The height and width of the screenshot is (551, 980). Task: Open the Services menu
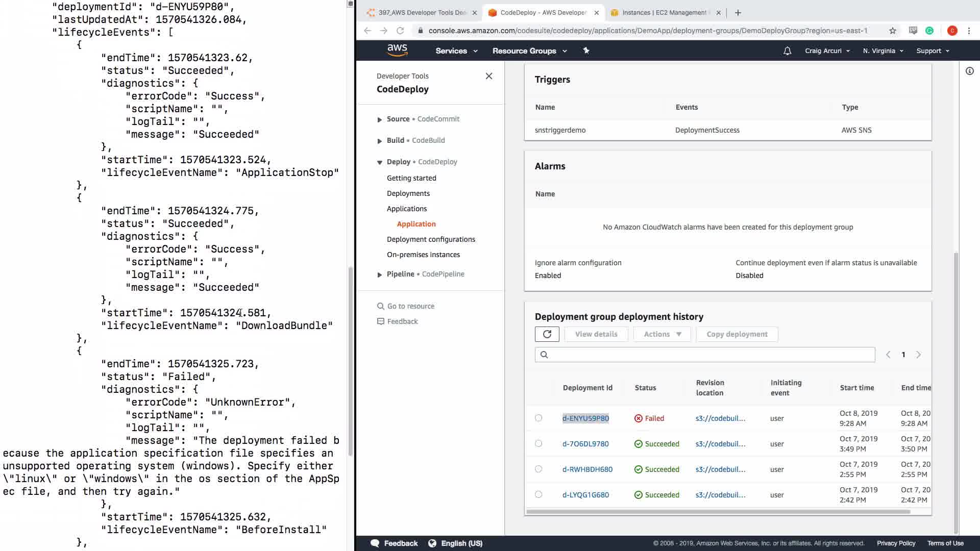coord(456,51)
